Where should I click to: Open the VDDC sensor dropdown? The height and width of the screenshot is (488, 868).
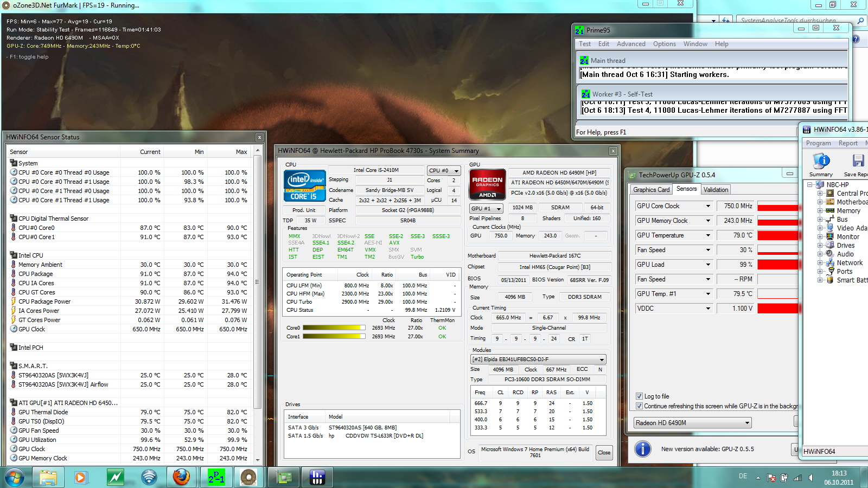tap(708, 309)
